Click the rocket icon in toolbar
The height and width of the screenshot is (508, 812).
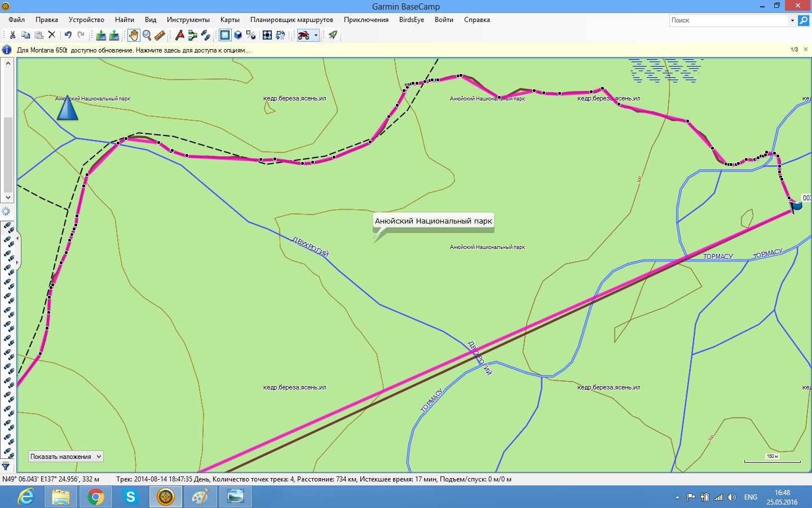point(333,35)
